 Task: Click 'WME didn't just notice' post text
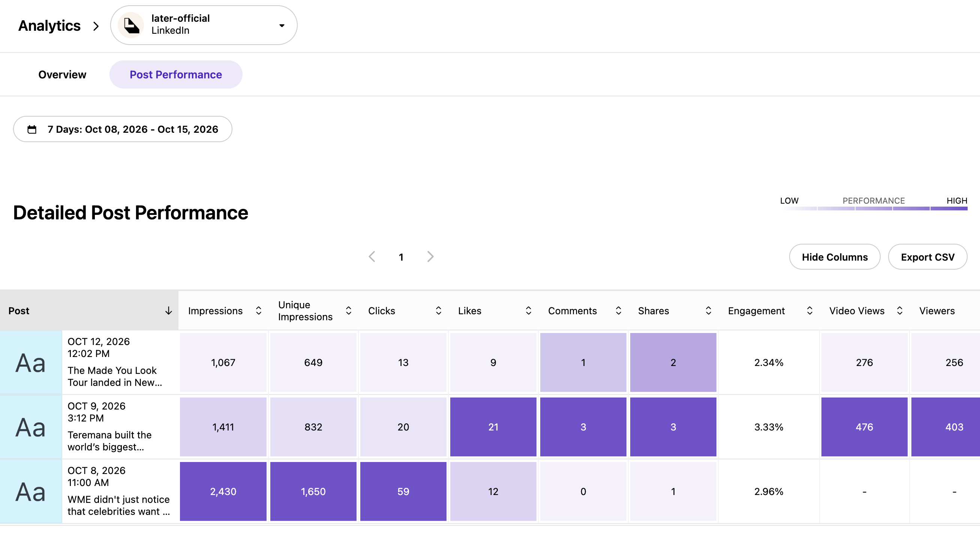point(119,505)
